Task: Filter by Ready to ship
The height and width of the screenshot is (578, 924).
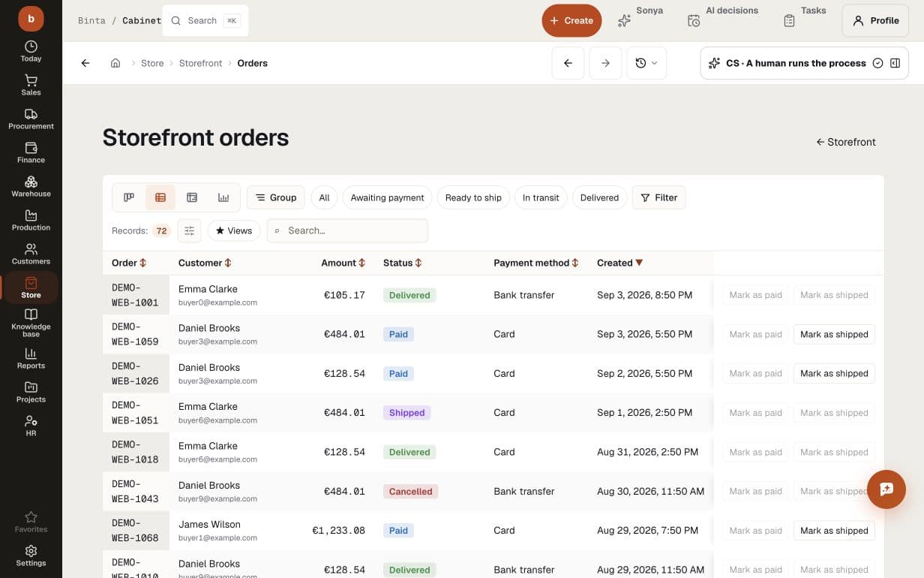Action: coord(473,197)
